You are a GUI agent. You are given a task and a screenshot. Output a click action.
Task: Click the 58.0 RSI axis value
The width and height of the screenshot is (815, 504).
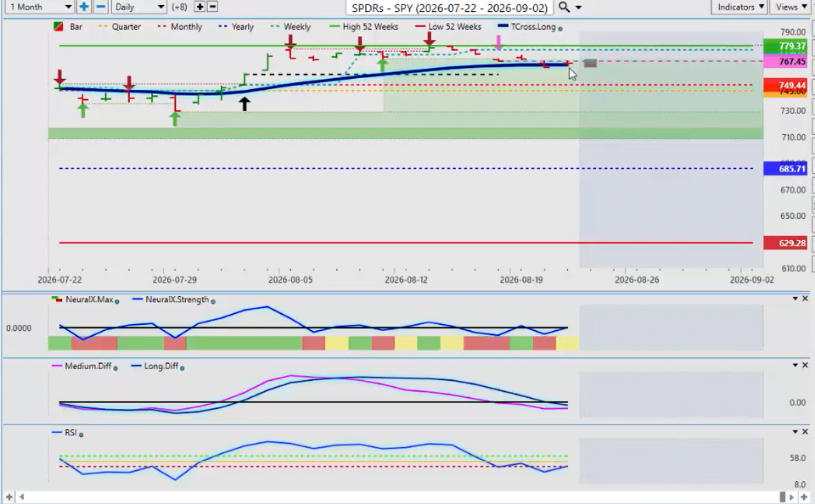[x=797, y=457]
